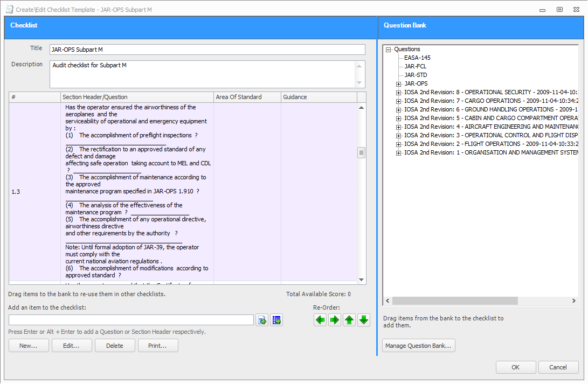The height and width of the screenshot is (385, 588).
Task: Select JAR-STD in the question bank
Action: tap(416, 75)
